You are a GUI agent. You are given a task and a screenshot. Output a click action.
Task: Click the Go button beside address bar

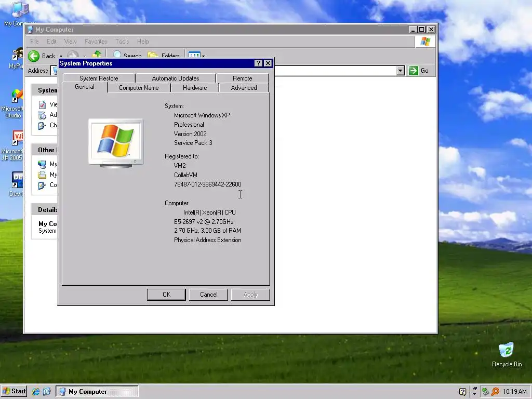pyautogui.click(x=419, y=71)
